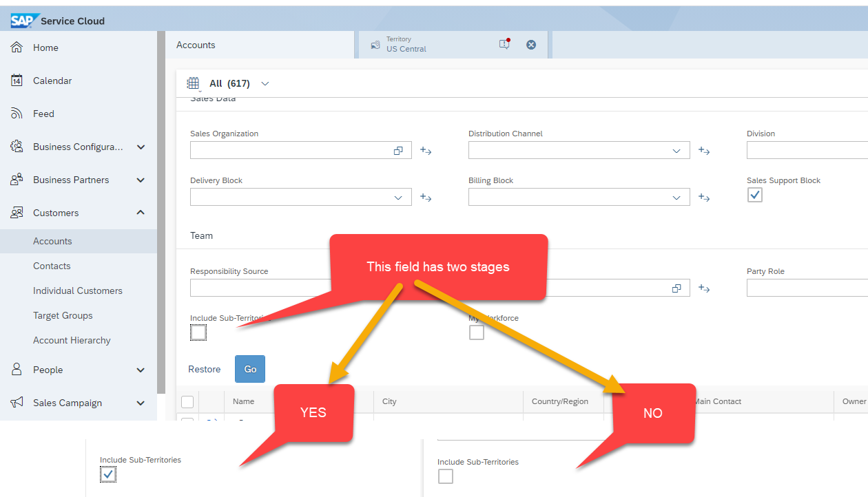Screen dimensions: 868x497
Task: Open Target Groups
Action: coord(63,315)
